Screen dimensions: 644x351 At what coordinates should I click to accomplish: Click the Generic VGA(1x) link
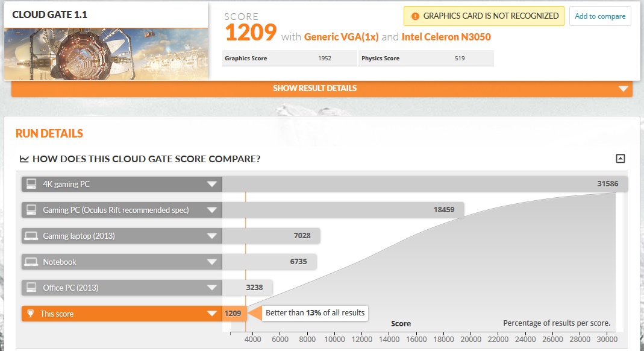click(x=341, y=37)
